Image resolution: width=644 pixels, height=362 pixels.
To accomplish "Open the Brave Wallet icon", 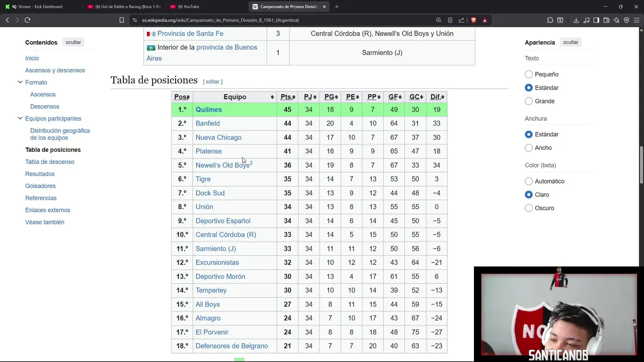I will click(606, 20).
